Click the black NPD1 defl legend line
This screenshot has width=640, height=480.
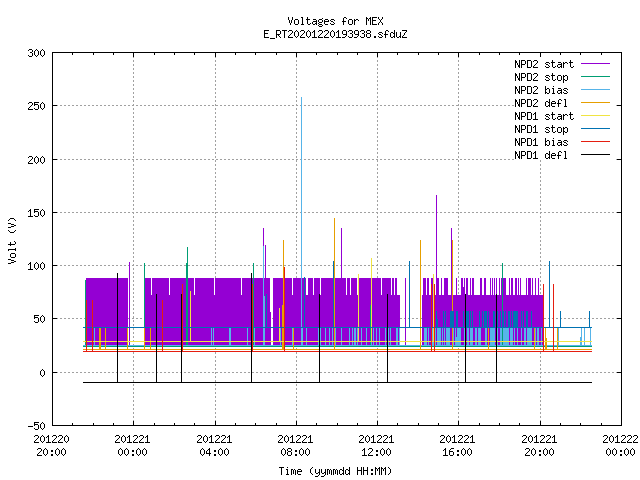tap(595, 155)
